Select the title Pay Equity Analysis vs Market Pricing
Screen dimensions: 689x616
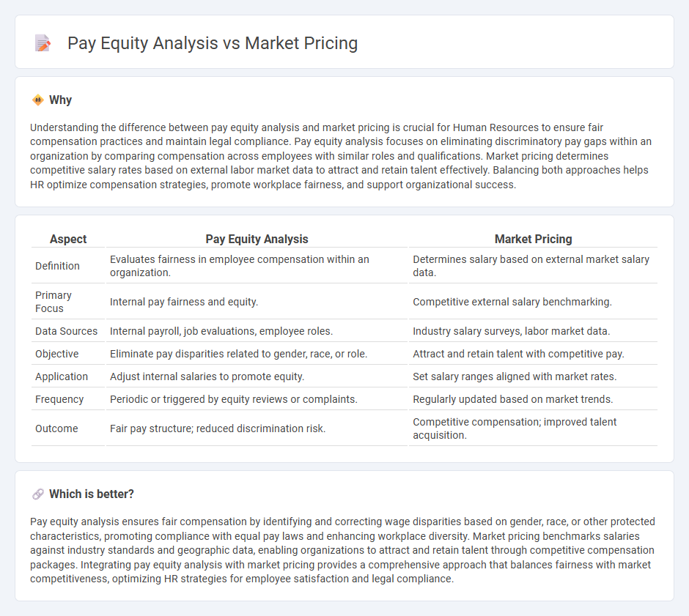pyautogui.click(x=213, y=43)
